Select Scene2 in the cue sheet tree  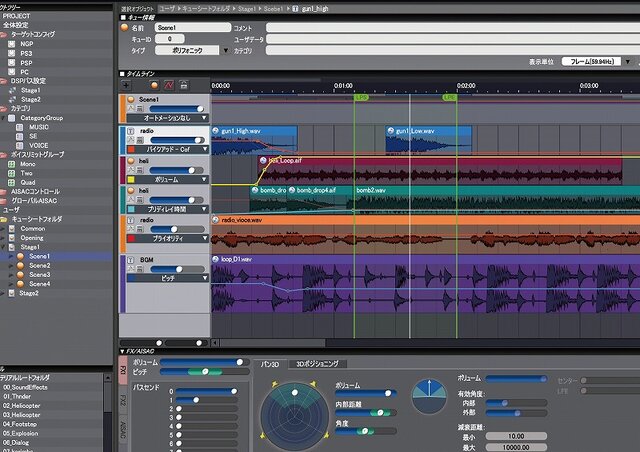(x=40, y=265)
